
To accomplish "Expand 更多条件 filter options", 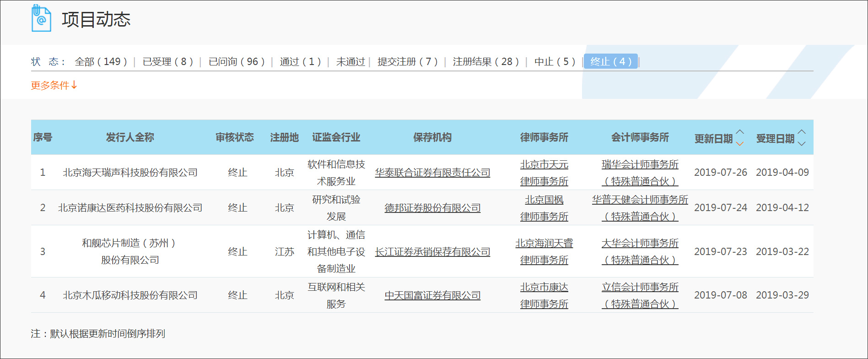I will pos(54,85).
